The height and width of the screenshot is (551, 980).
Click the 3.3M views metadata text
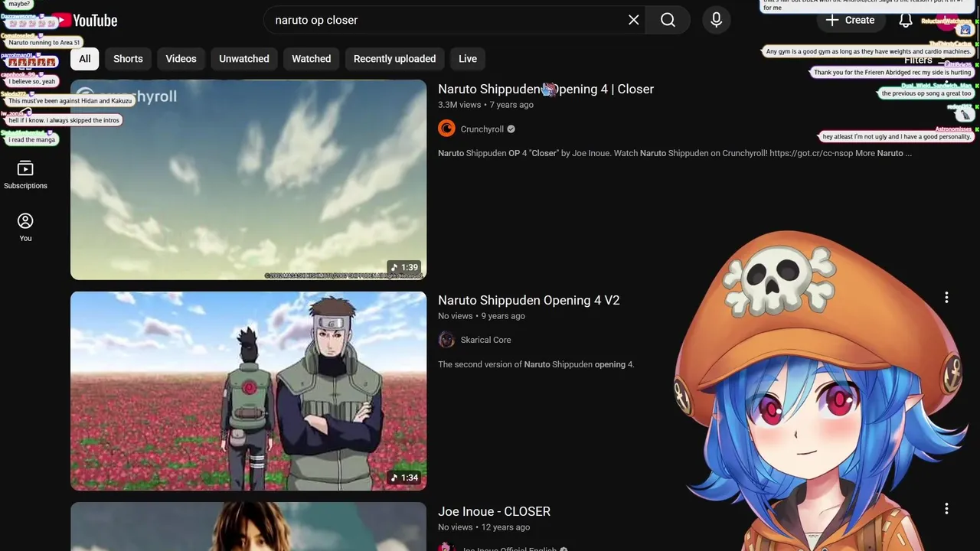tap(459, 105)
